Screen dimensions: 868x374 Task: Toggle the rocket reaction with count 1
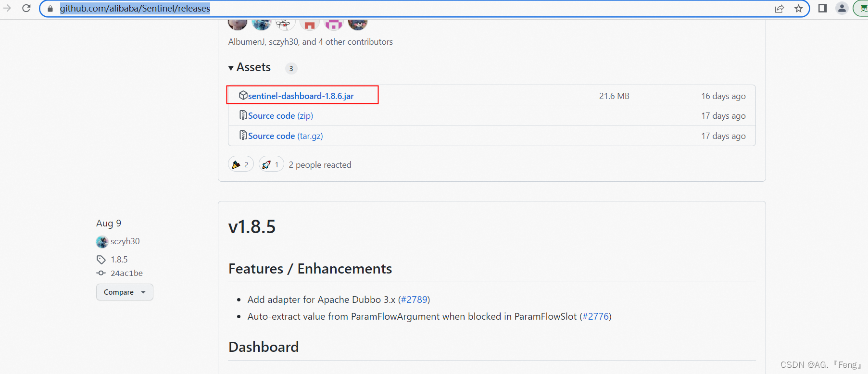click(x=271, y=164)
